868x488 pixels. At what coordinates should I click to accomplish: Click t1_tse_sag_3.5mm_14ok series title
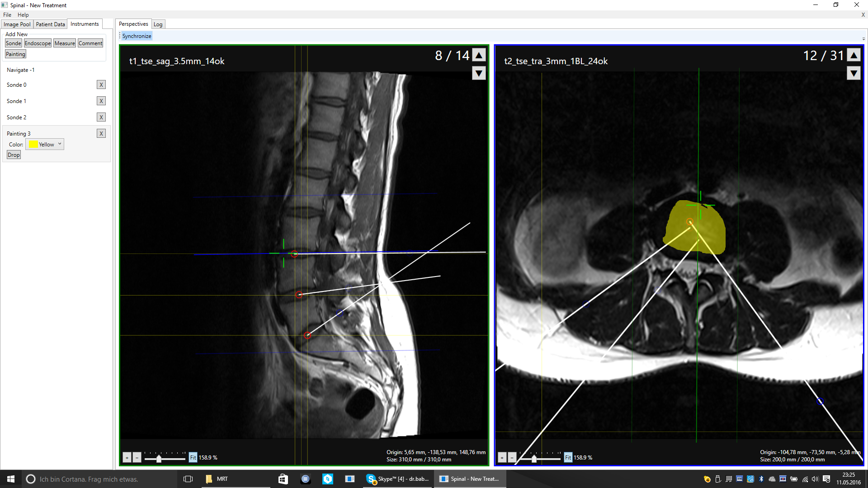177,61
